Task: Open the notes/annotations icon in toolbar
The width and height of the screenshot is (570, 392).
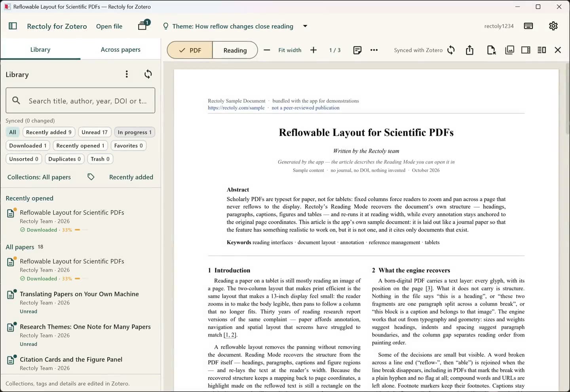Action: point(357,50)
